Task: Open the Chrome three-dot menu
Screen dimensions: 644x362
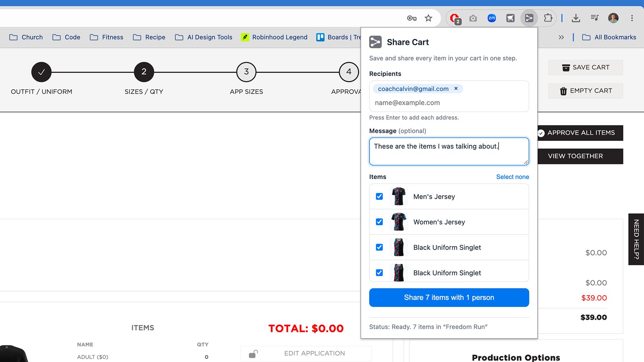Action: click(632, 18)
